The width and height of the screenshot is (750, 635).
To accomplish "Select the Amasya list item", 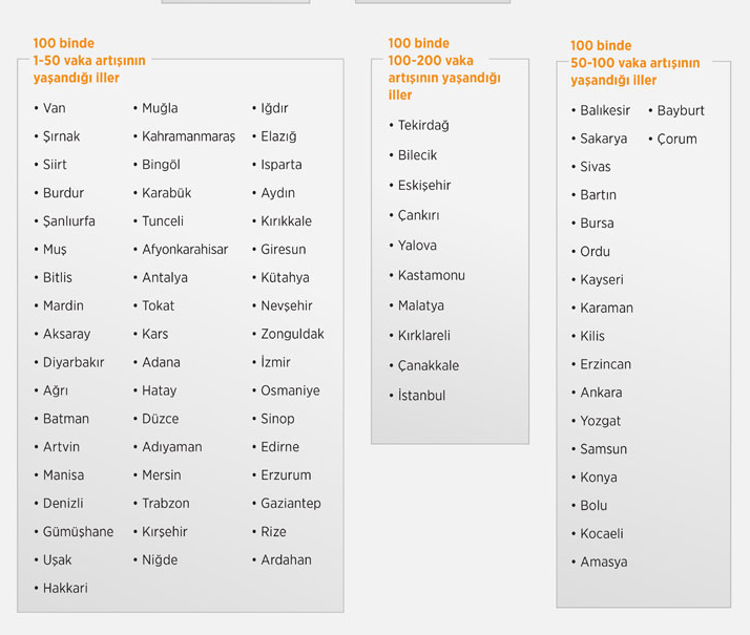I will tap(604, 562).
